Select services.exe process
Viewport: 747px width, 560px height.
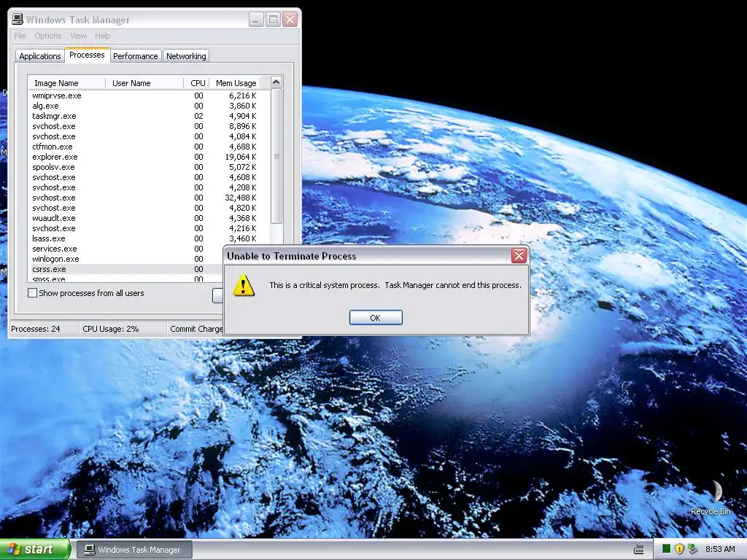[x=126, y=249]
